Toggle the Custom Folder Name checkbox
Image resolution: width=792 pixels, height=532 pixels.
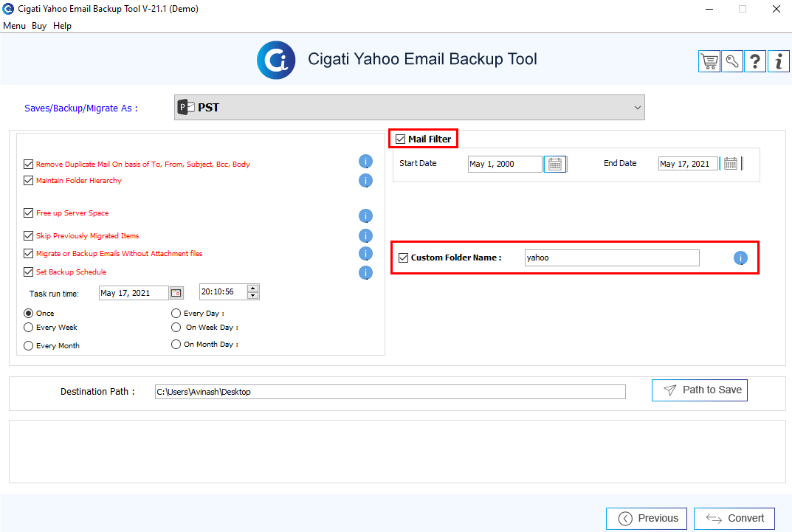403,258
